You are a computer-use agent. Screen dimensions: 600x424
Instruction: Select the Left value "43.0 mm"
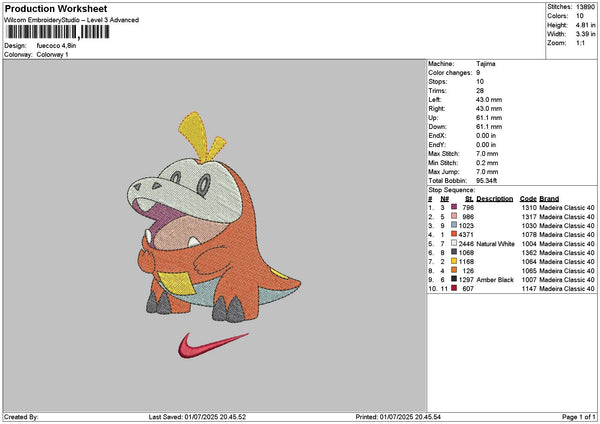tap(489, 99)
